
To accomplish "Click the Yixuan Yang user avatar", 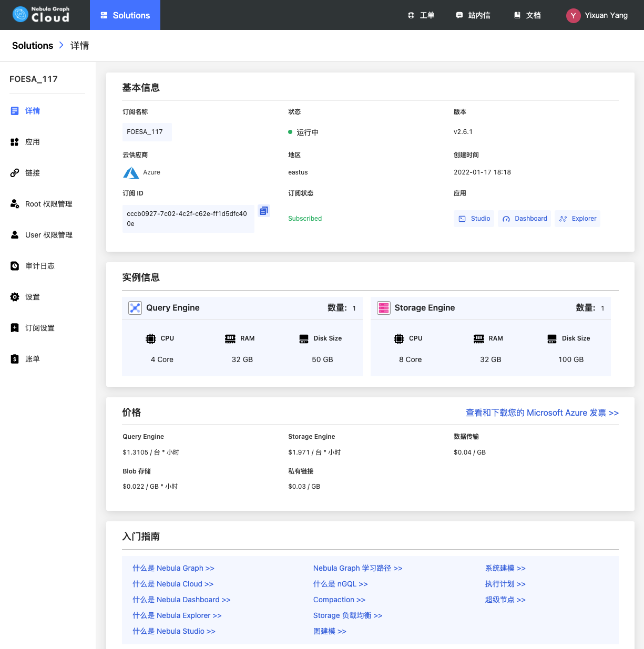I will coord(573,15).
